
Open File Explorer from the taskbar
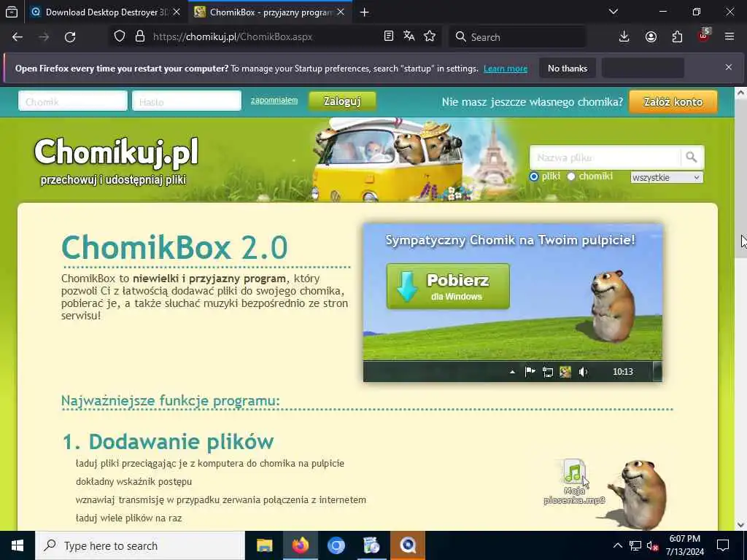pyautogui.click(x=264, y=545)
